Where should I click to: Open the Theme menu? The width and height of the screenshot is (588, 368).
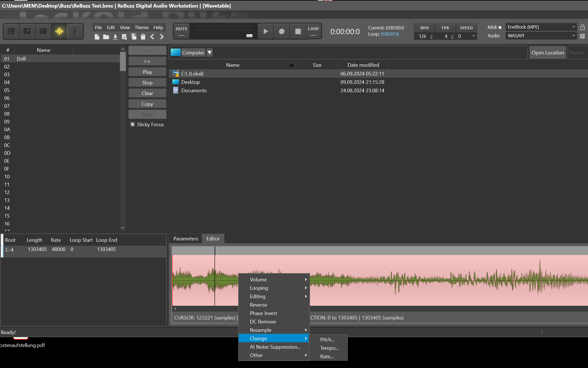[x=142, y=27]
